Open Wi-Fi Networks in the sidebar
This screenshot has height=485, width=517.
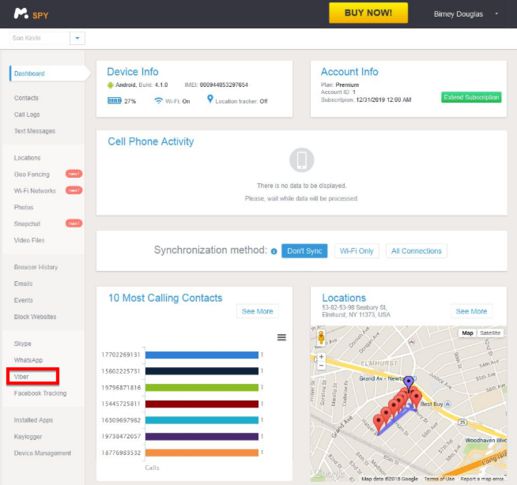click(35, 191)
